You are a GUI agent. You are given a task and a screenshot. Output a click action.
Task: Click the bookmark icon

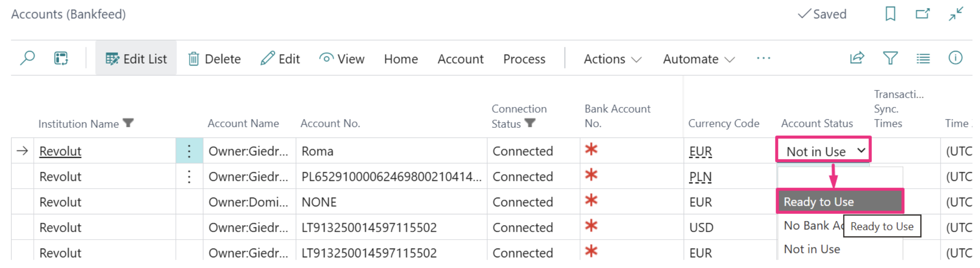coord(890,14)
